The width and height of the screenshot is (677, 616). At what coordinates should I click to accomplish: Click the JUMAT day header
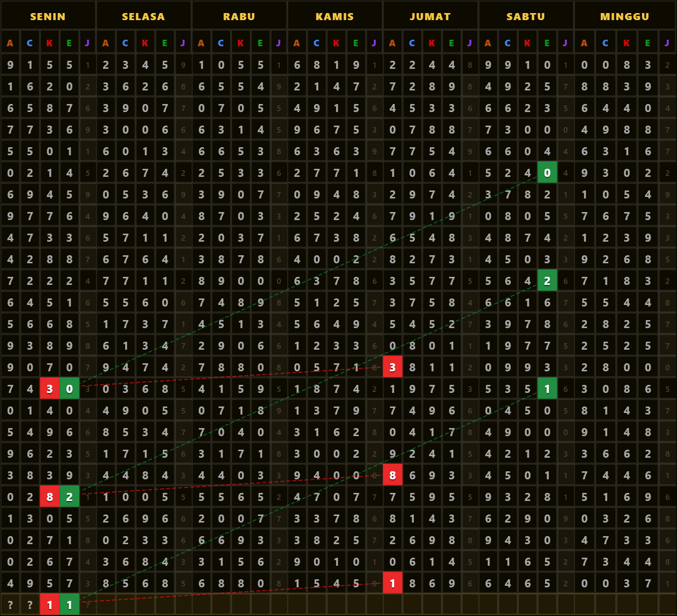coord(430,16)
